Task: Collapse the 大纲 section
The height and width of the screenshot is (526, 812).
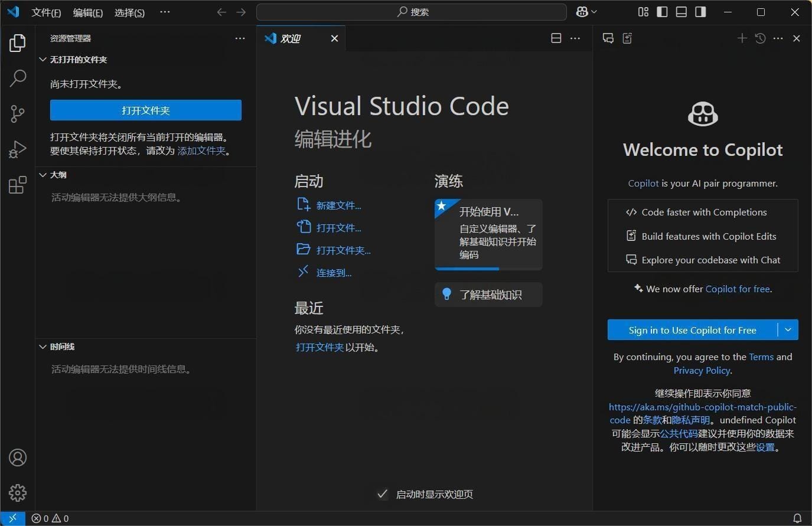Action: [x=43, y=175]
